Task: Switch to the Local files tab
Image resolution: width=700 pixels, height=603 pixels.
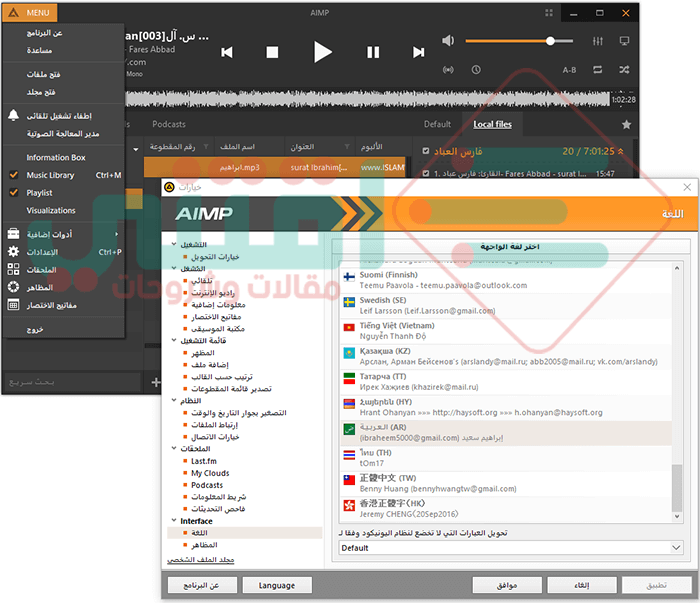Action: pyautogui.click(x=492, y=125)
